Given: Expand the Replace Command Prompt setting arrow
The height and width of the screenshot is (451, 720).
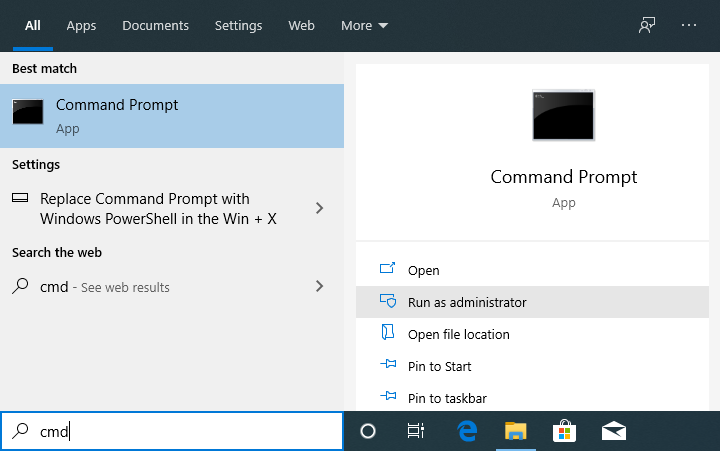Looking at the screenshot, I should [319, 208].
